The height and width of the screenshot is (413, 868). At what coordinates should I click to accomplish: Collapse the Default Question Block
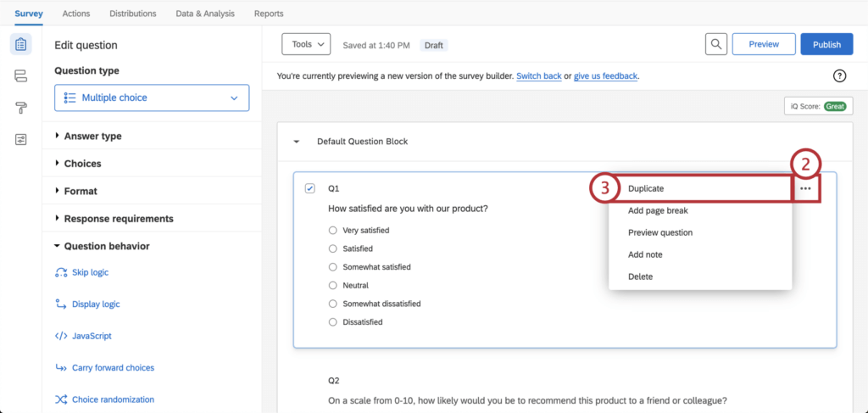297,142
